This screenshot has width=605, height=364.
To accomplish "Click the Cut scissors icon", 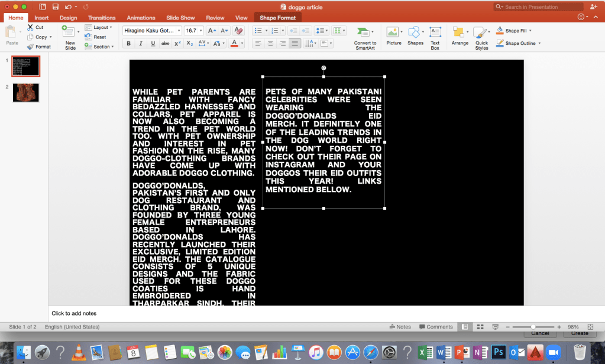I will (x=35, y=27).
